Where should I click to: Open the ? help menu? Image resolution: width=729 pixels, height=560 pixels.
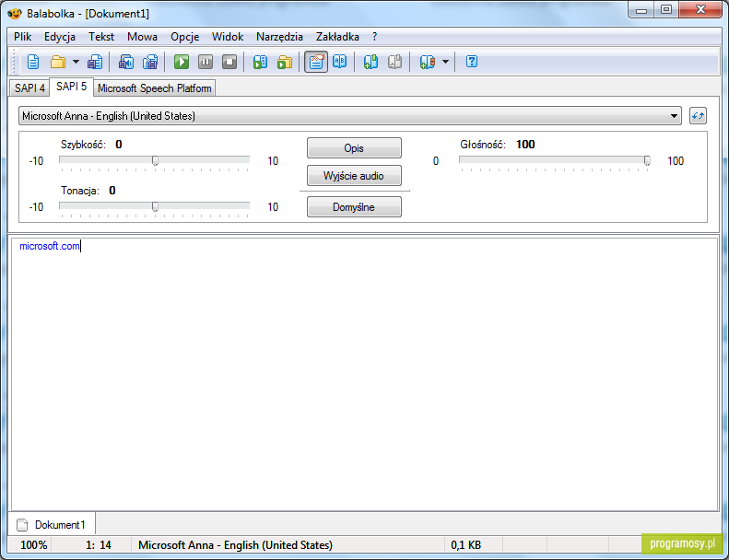coord(375,37)
